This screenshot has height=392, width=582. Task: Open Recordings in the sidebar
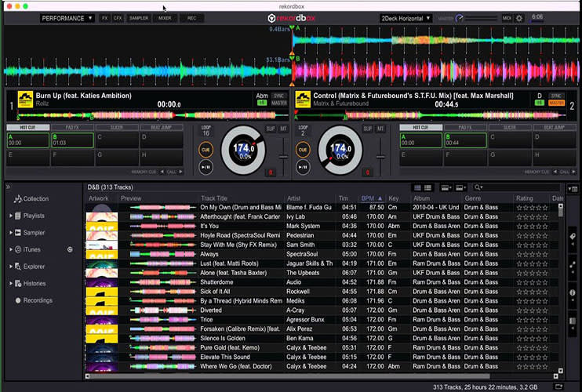coord(34,300)
